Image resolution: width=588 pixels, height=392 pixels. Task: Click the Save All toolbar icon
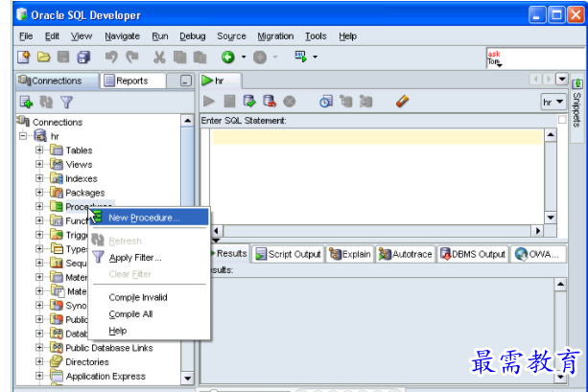pos(83,57)
